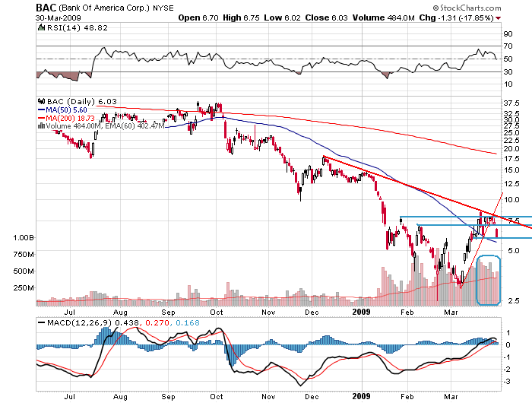
Task: Click the RSI indicator icon beside RSI(14)
Action: tap(41, 28)
